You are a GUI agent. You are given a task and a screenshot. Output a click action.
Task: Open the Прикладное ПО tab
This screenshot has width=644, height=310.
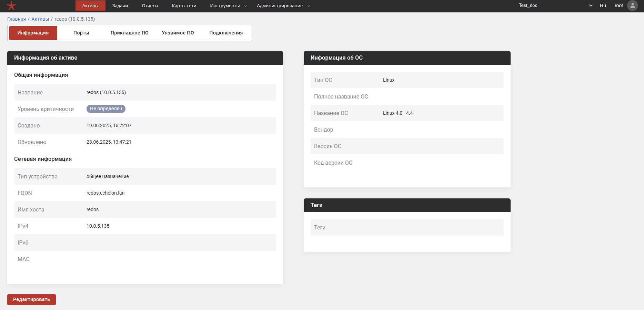tap(130, 33)
